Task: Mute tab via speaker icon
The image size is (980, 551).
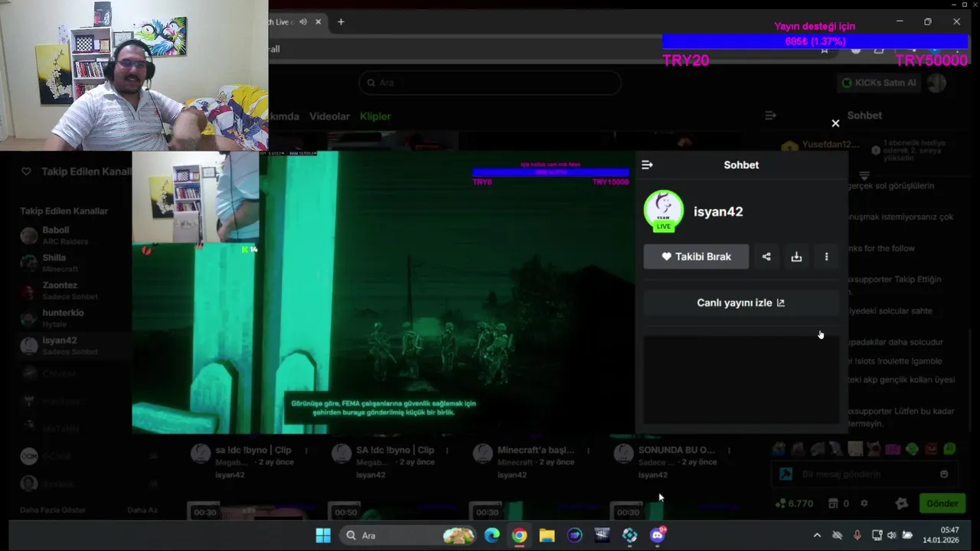Action: (303, 21)
